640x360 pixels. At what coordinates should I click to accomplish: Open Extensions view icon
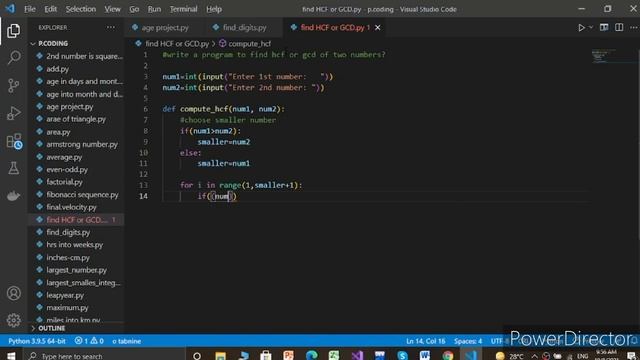pyautogui.click(x=14, y=141)
